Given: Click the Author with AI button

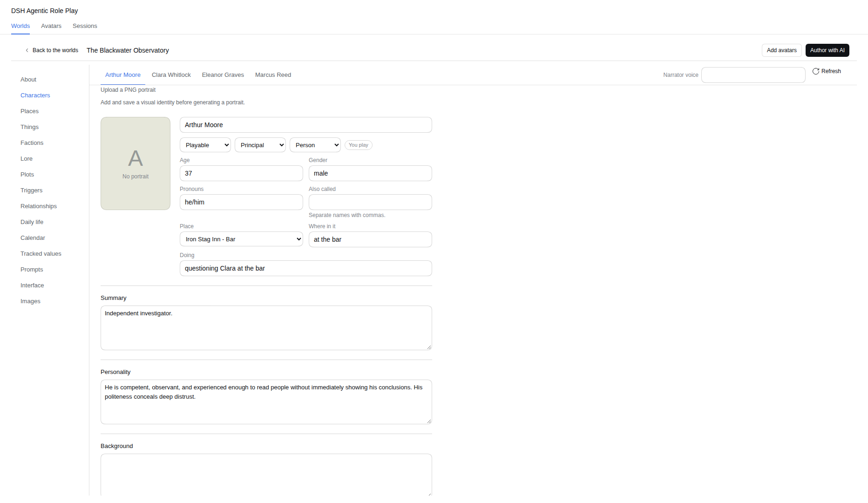Looking at the screenshot, I should click(x=827, y=50).
